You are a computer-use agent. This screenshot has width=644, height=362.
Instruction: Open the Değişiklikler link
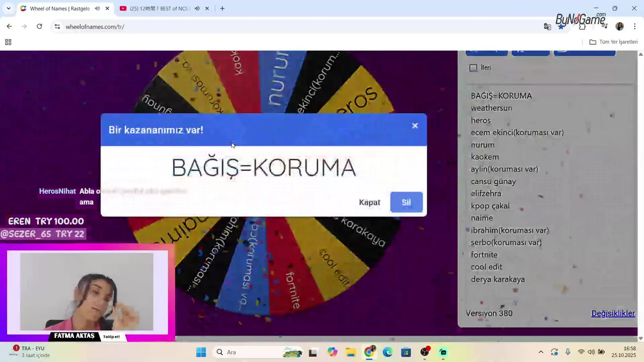(613, 313)
